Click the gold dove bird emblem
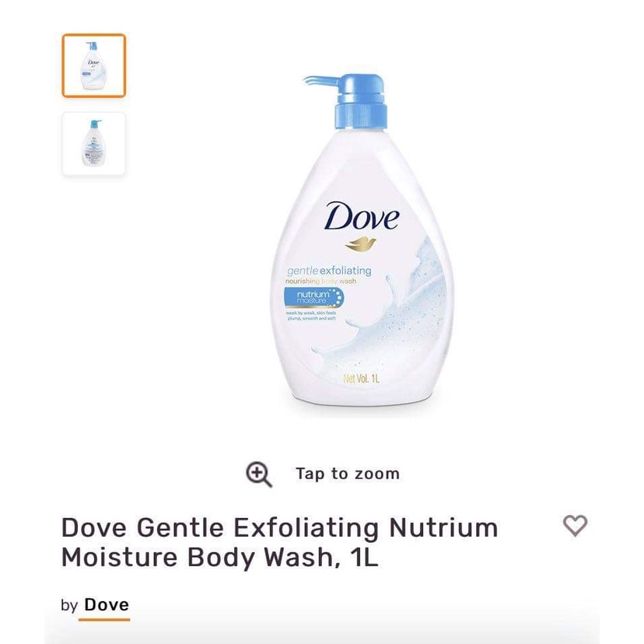Viewport: 644px width, 644px height. tap(360, 244)
